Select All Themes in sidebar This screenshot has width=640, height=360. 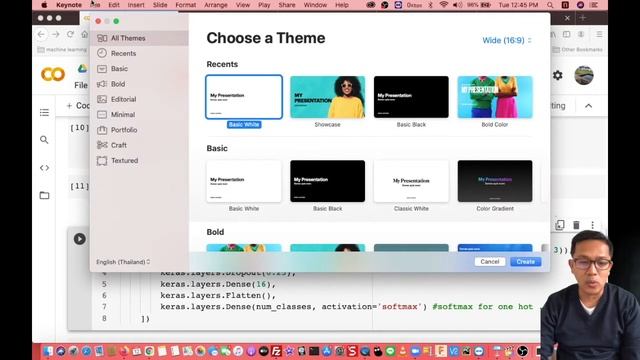tap(139, 38)
